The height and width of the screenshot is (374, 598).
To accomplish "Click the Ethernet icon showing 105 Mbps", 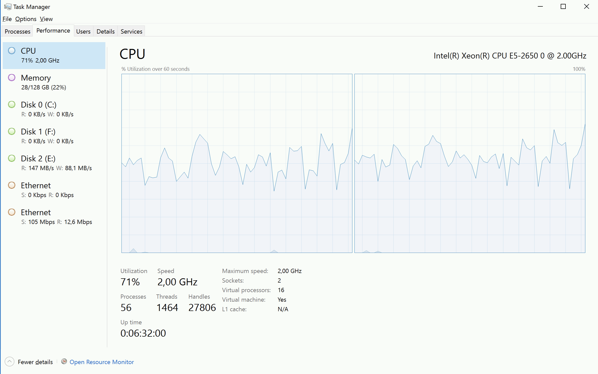I will pos(12,212).
